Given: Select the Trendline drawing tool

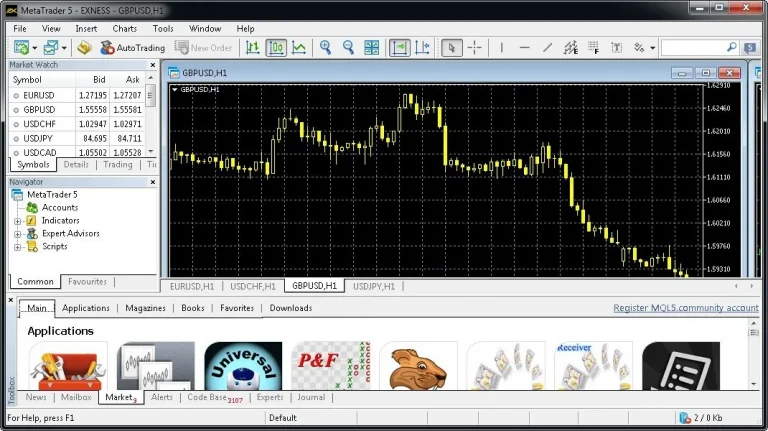Looking at the screenshot, I should coord(548,48).
